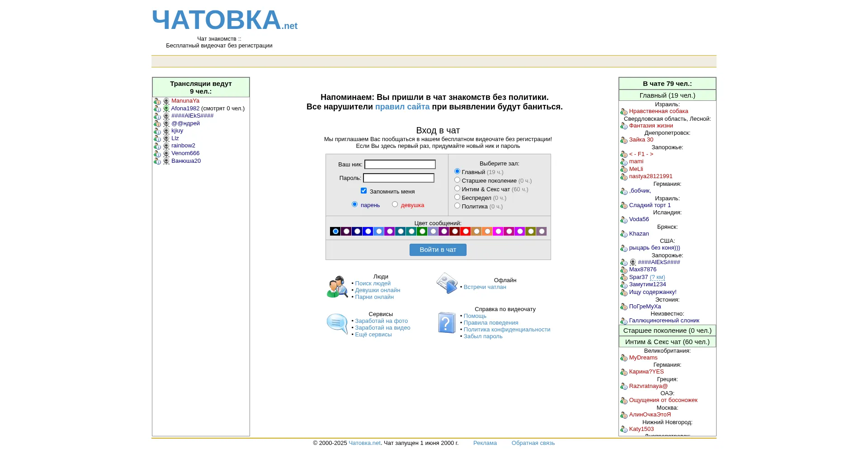The image size is (868, 449).
Task: Click the person icon beside Нравственная собака
Action: pyautogui.click(x=624, y=112)
